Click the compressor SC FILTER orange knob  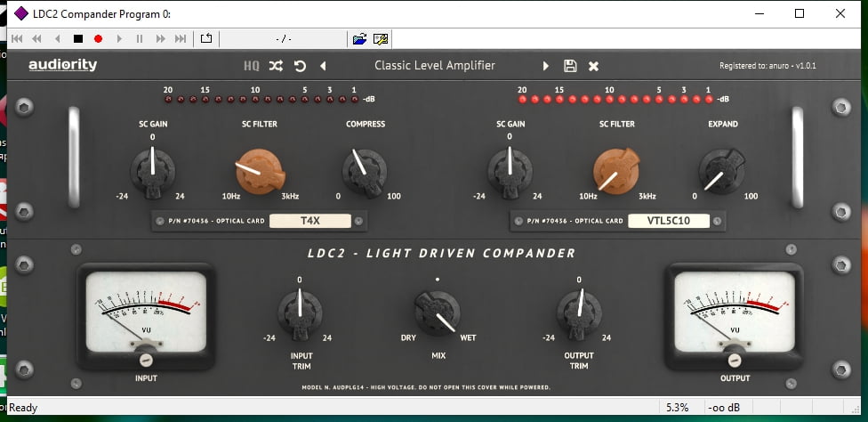coord(260,171)
